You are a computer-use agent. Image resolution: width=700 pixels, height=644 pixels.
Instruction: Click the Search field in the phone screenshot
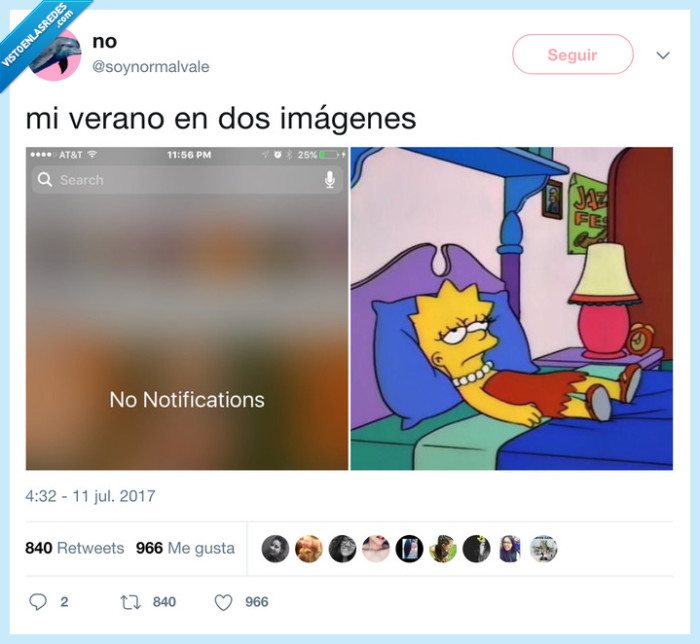point(187,179)
